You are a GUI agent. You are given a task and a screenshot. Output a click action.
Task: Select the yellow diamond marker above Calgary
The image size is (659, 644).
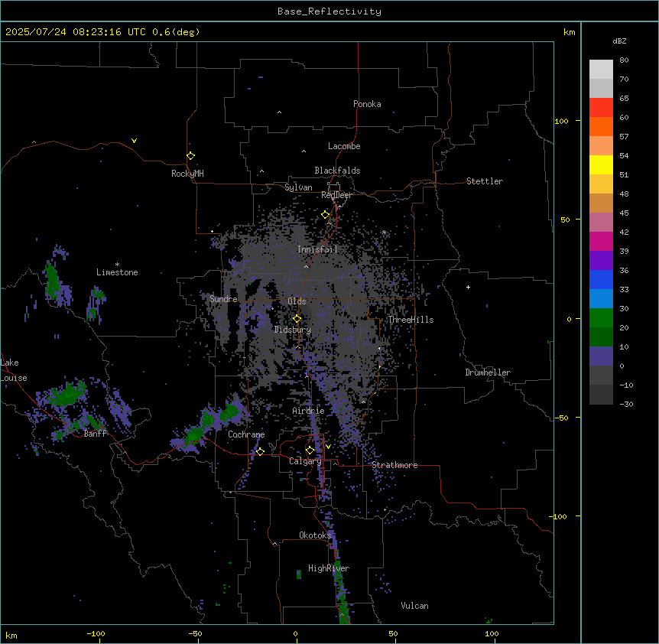click(310, 450)
